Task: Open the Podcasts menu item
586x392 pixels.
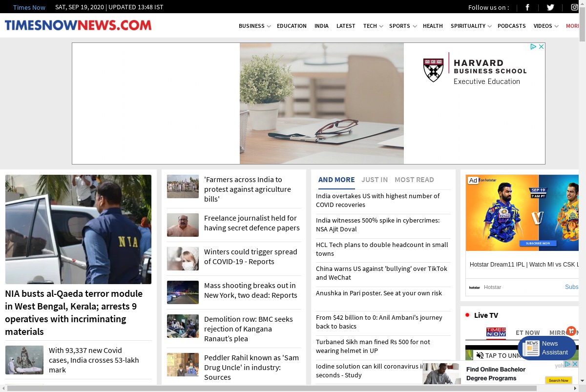Action: (x=512, y=26)
